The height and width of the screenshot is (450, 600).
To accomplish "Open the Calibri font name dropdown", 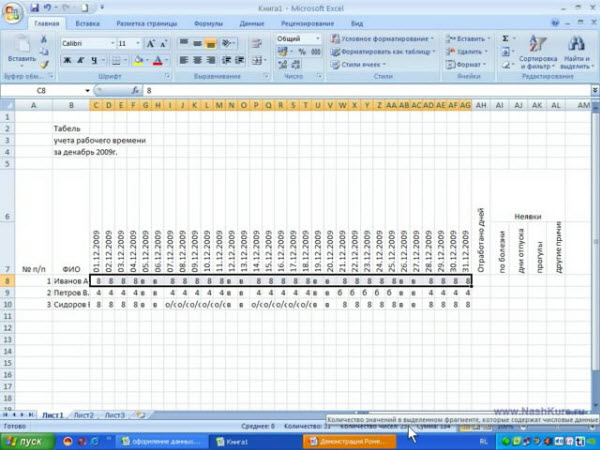I will (x=112, y=44).
